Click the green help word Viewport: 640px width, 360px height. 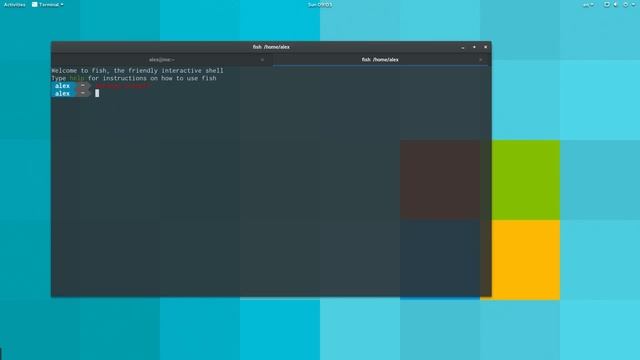[77, 78]
